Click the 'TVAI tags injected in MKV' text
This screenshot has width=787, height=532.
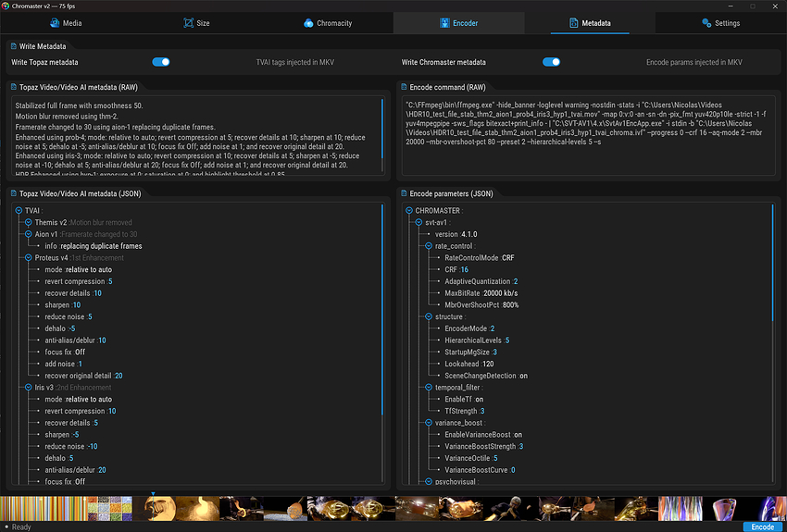click(x=295, y=63)
